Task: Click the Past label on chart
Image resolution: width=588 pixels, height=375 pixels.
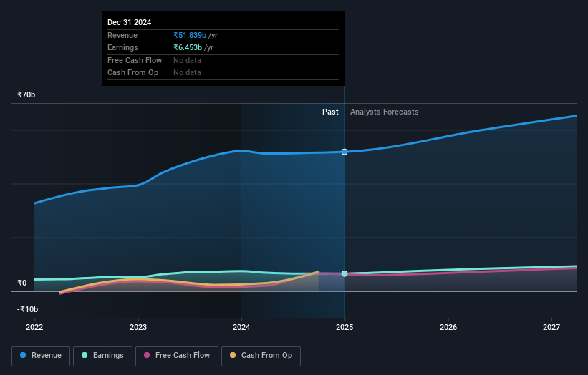Action: [330, 112]
